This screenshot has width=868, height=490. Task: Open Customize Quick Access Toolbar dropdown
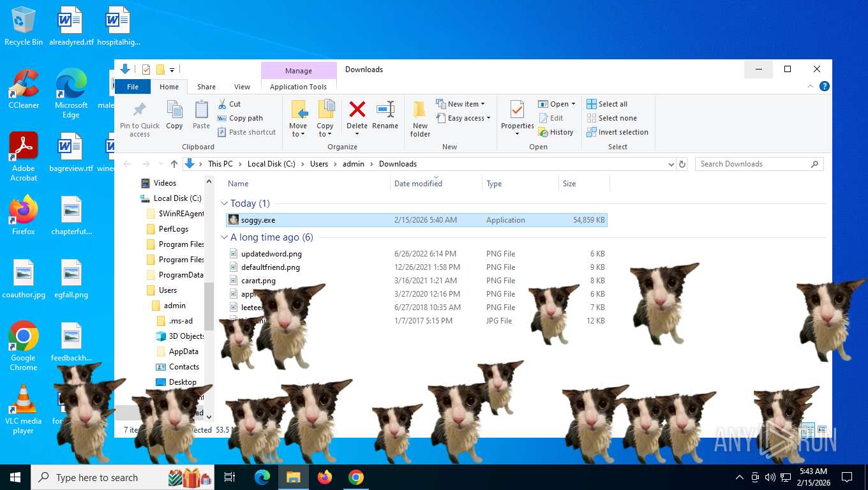click(x=172, y=70)
